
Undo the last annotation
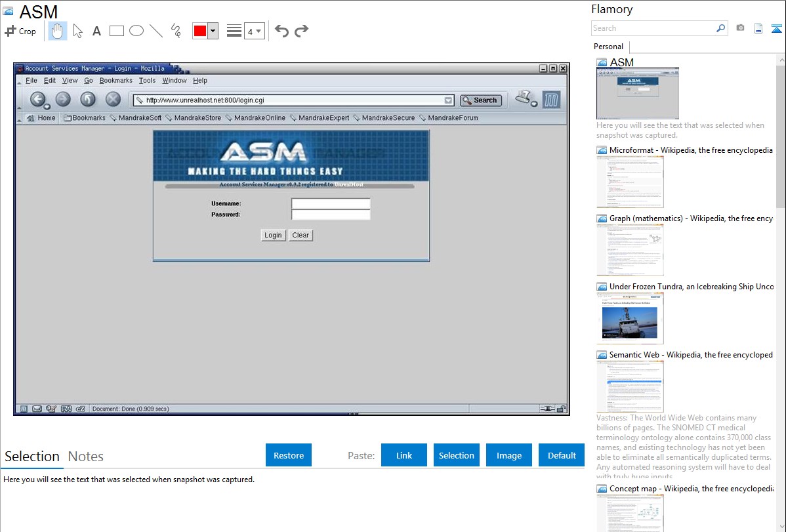[x=281, y=31]
